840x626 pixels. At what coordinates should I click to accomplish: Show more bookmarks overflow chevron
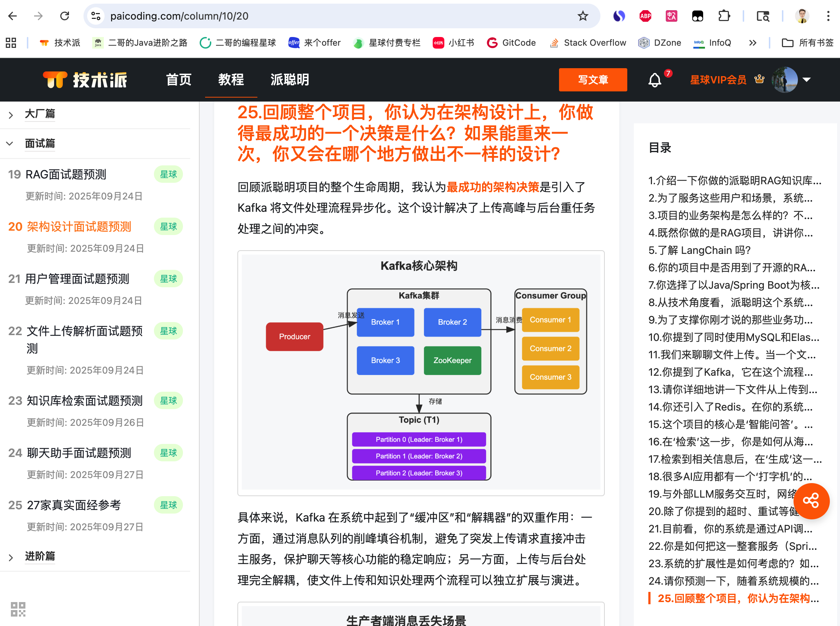(753, 43)
